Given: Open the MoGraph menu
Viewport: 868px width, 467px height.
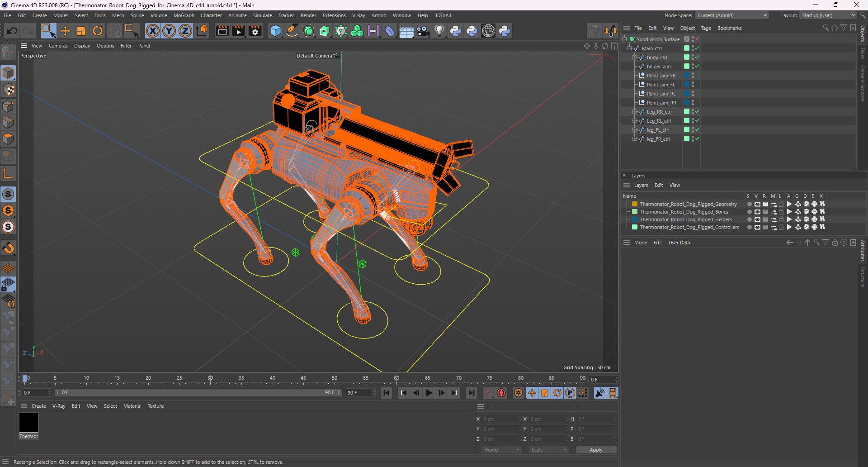Looking at the screenshot, I should point(184,15).
